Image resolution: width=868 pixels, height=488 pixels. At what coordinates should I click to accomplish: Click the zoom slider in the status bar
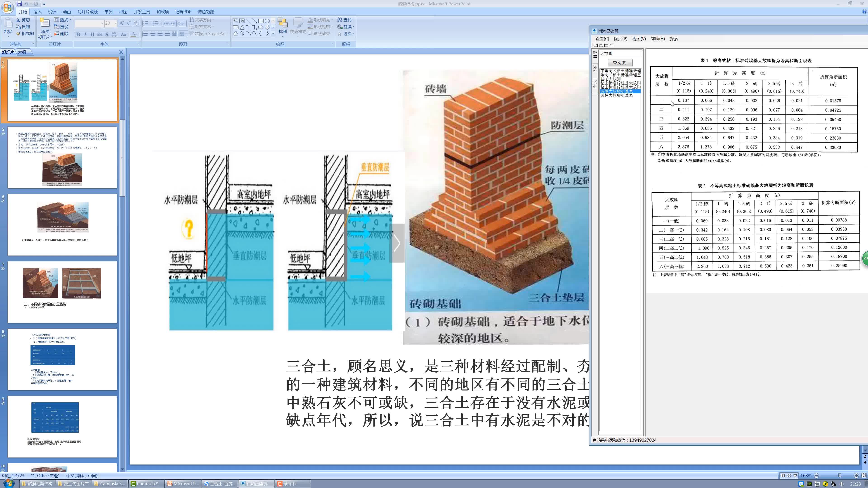[x=839, y=476]
